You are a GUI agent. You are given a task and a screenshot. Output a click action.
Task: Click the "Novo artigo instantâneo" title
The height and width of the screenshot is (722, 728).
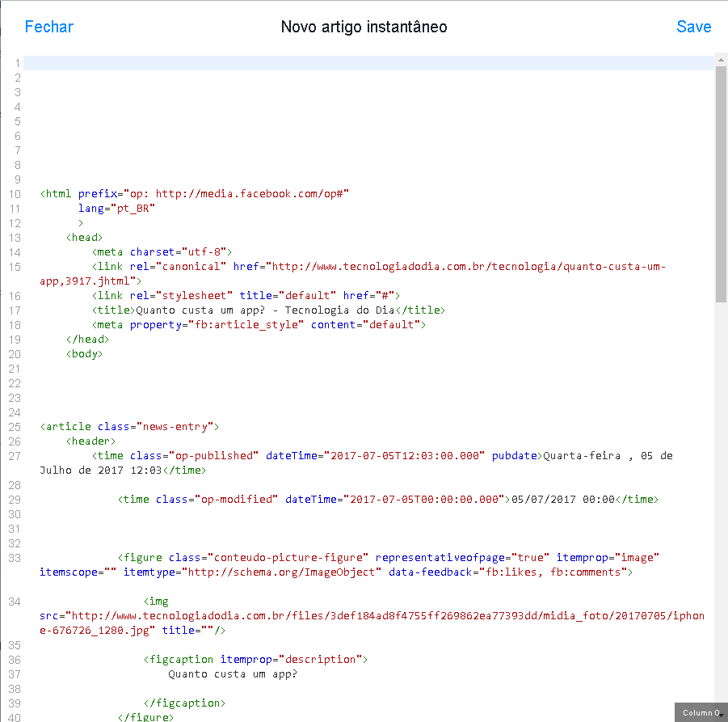pos(364,27)
